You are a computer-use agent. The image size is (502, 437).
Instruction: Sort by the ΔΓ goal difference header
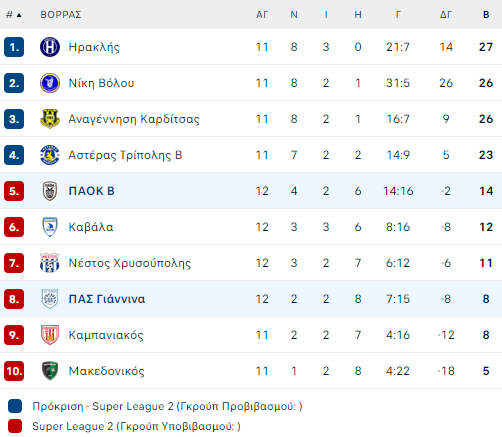(x=446, y=15)
